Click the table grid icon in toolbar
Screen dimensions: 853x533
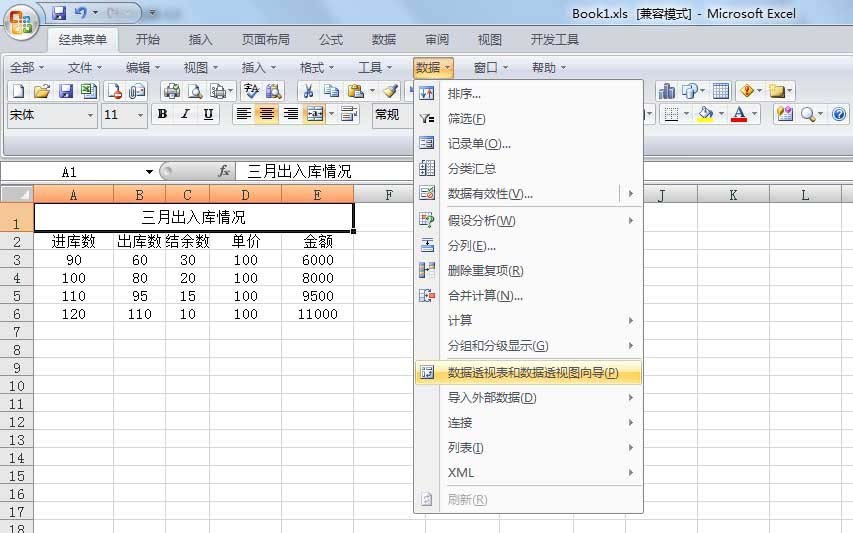point(721,91)
